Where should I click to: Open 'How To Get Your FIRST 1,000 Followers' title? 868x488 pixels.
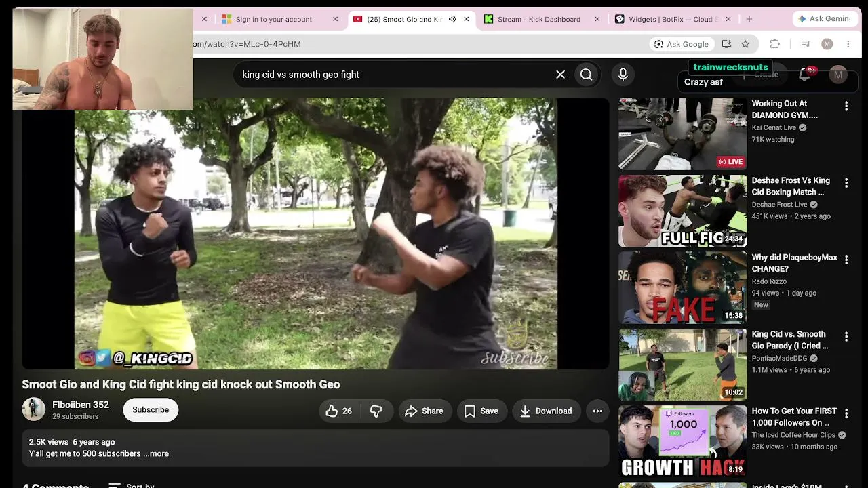click(794, 417)
